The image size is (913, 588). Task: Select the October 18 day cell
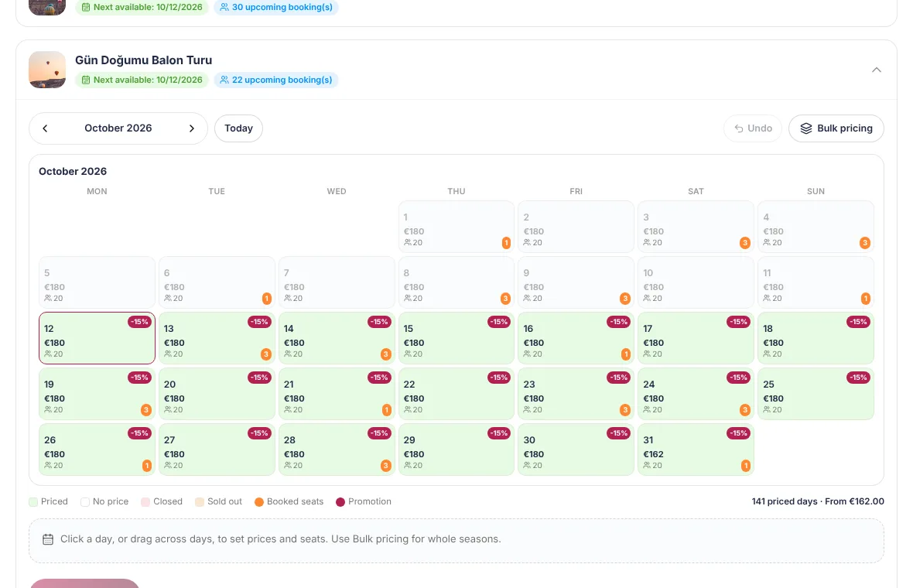(x=816, y=338)
